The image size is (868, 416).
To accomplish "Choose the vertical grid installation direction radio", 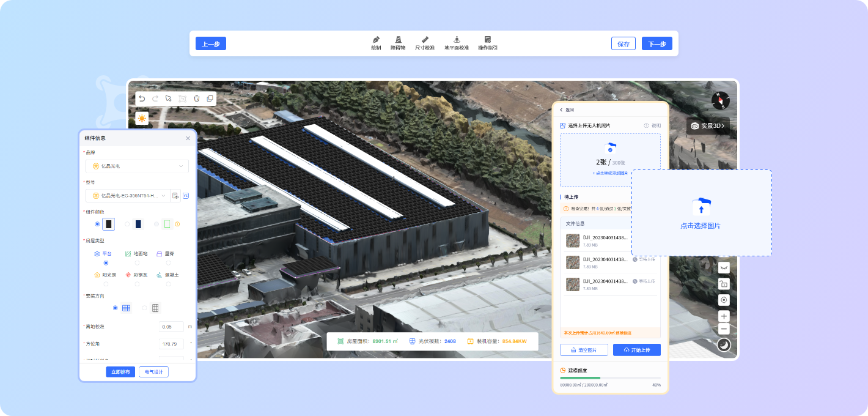I will 145,308.
